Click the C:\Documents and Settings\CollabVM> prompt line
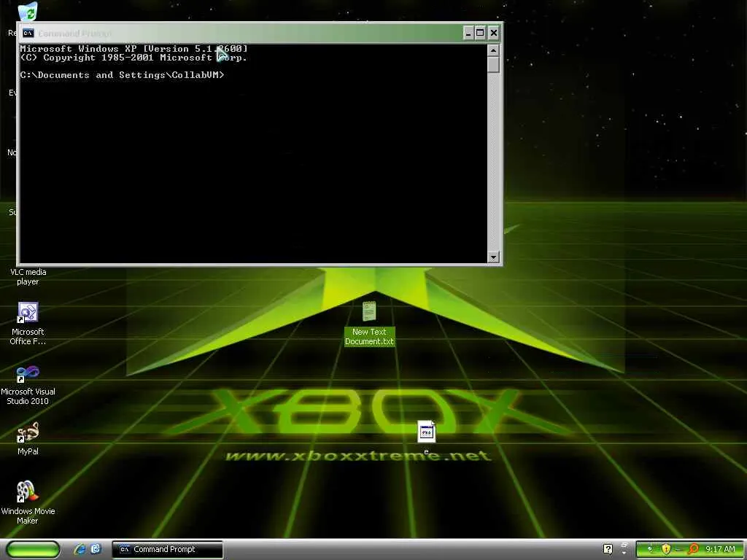 point(122,75)
